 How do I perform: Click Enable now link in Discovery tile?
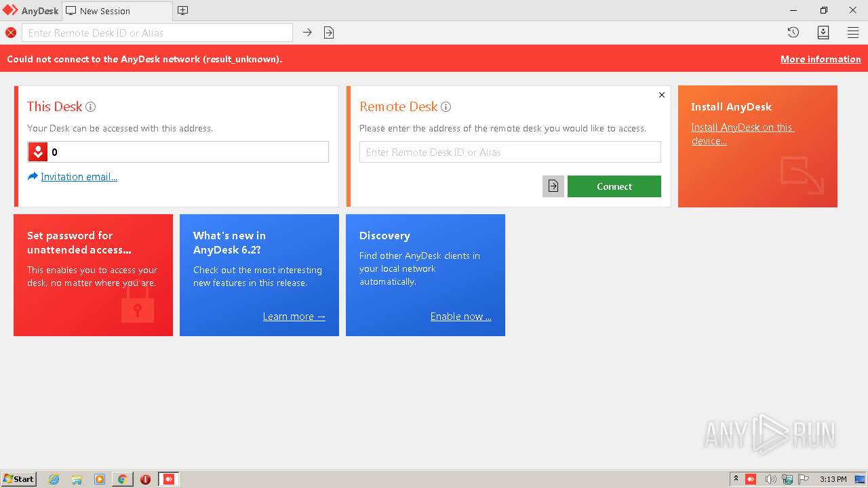[x=461, y=317]
